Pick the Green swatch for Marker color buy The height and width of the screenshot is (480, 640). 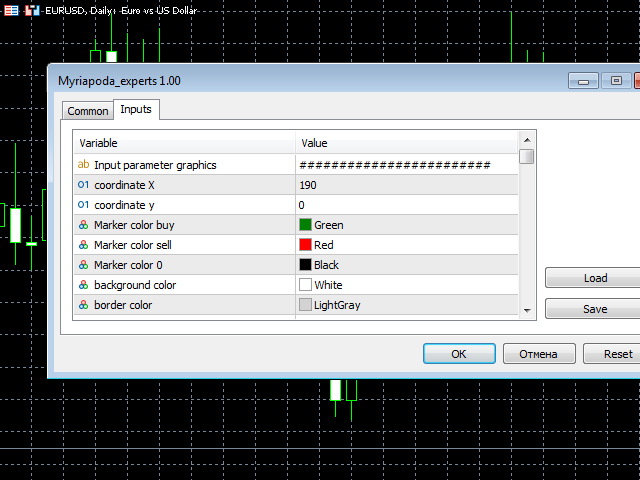pos(305,225)
